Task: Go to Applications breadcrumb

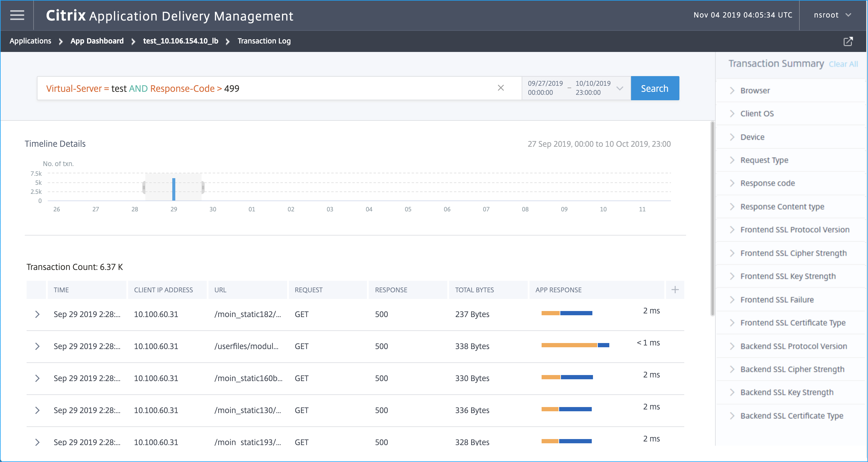Action: [x=30, y=41]
